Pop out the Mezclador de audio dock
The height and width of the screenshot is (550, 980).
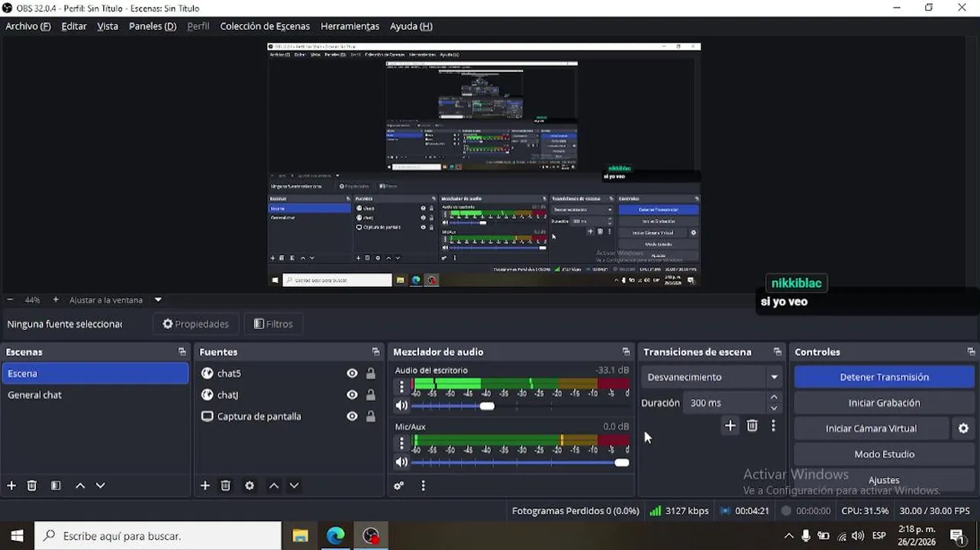point(626,351)
